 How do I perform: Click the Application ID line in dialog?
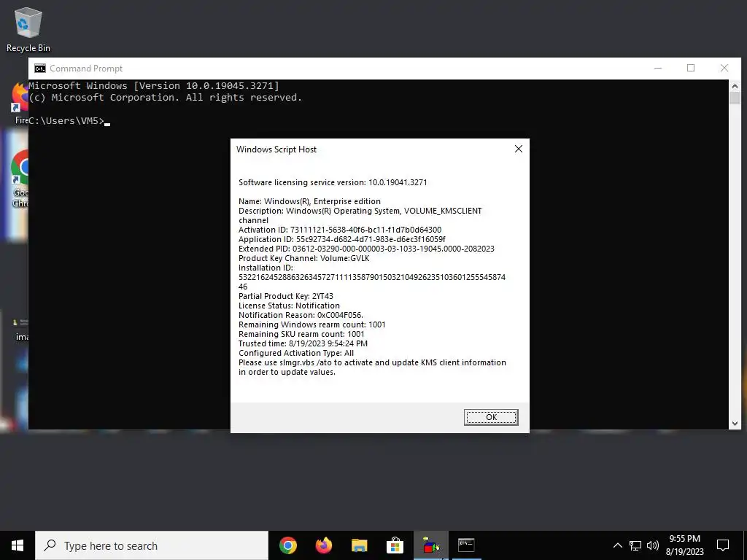coord(342,239)
